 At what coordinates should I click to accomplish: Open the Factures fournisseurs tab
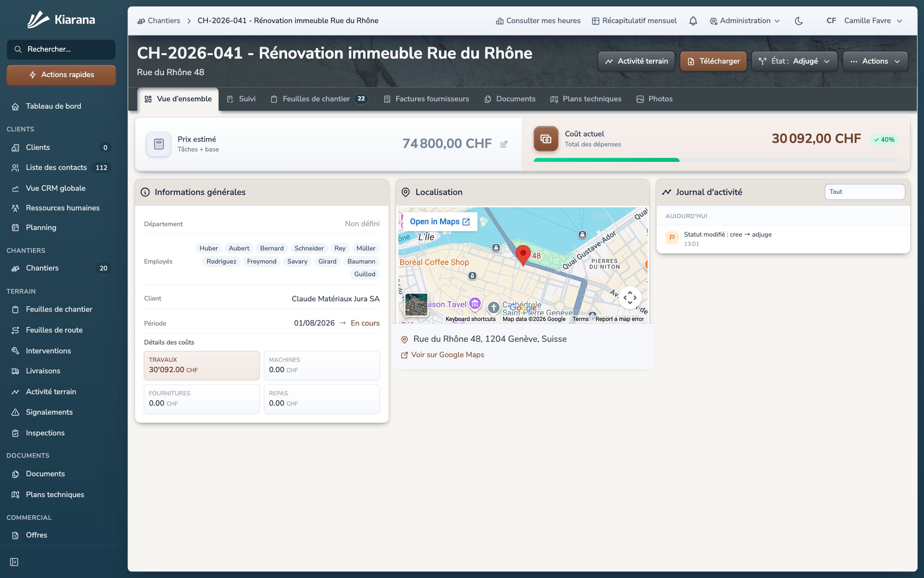pos(427,99)
